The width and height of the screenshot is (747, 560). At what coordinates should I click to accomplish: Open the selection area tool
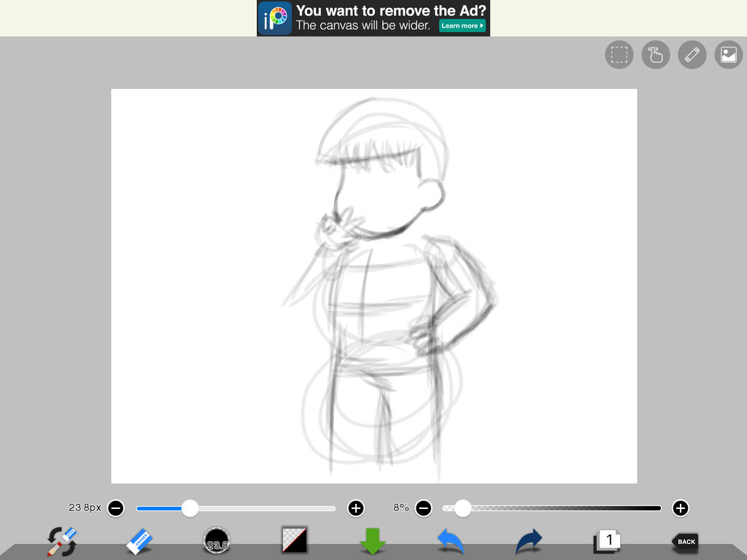tap(619, 55)
